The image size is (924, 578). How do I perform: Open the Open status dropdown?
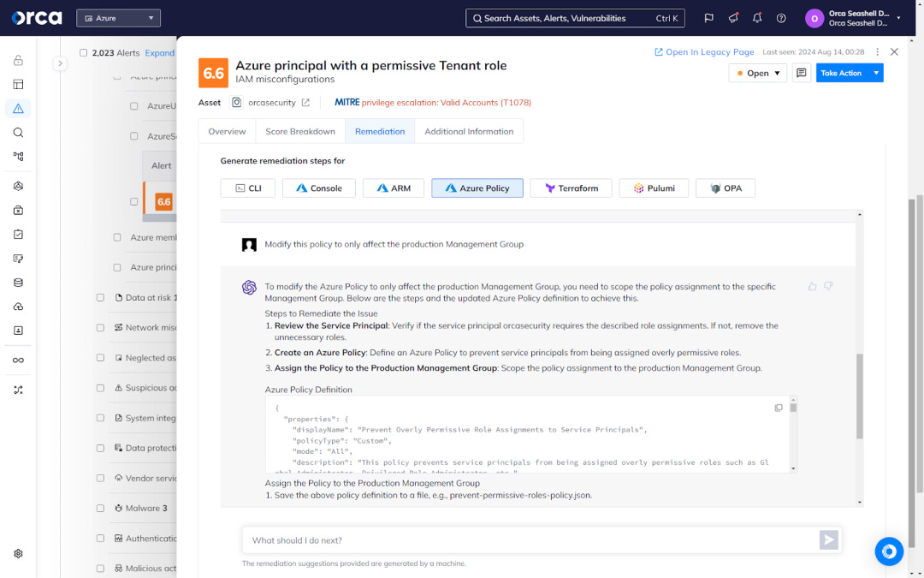click(758, 73)
